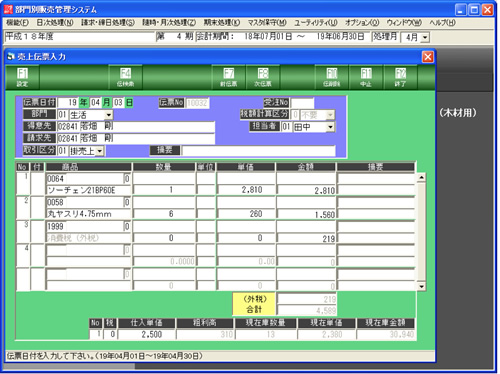Click the 受注No input field
The width and height of the screenshot is (500, 374).
point(302,103)
